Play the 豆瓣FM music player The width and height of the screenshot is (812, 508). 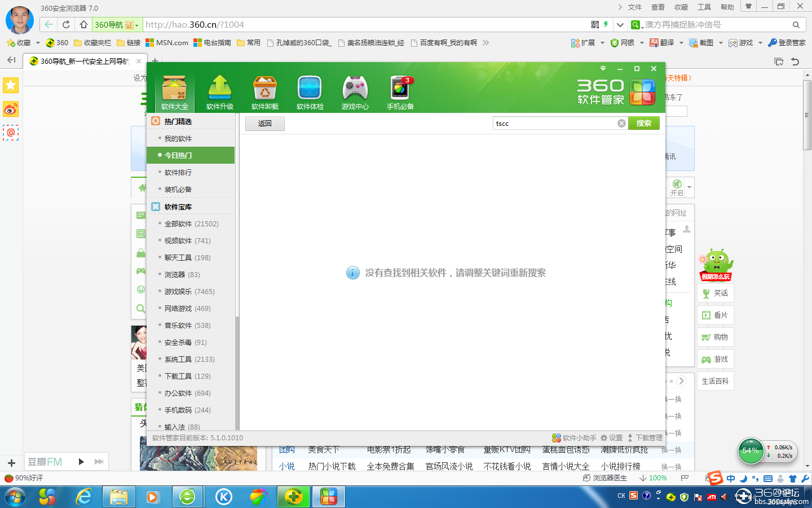pyautogui.click(x=81, y=462)
